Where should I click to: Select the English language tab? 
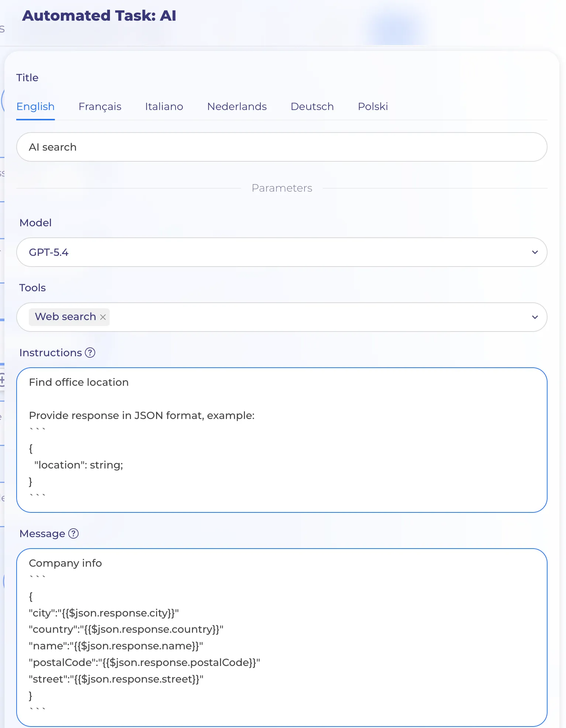pos(35,107)
